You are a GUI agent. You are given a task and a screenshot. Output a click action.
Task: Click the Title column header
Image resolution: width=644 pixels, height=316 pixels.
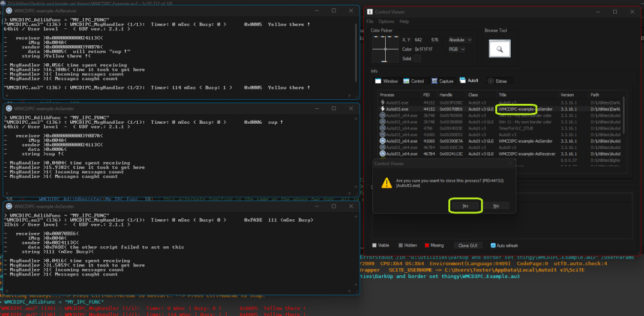[527, 95]
